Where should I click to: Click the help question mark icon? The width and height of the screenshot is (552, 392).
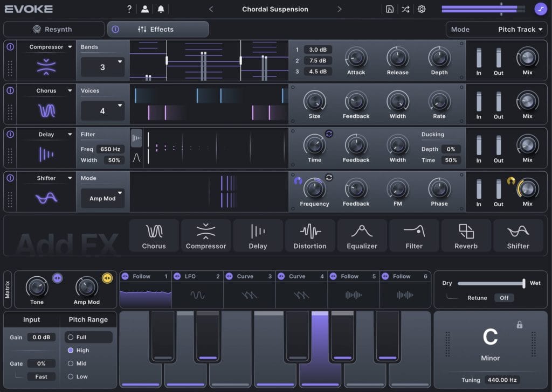(129, 9)
